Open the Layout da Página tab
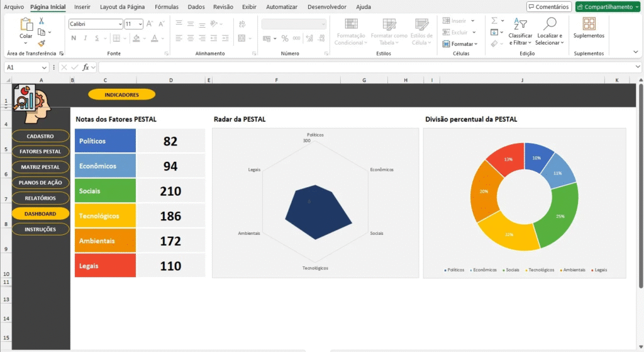The image size is (644, 352). click(x=123, y=7)
